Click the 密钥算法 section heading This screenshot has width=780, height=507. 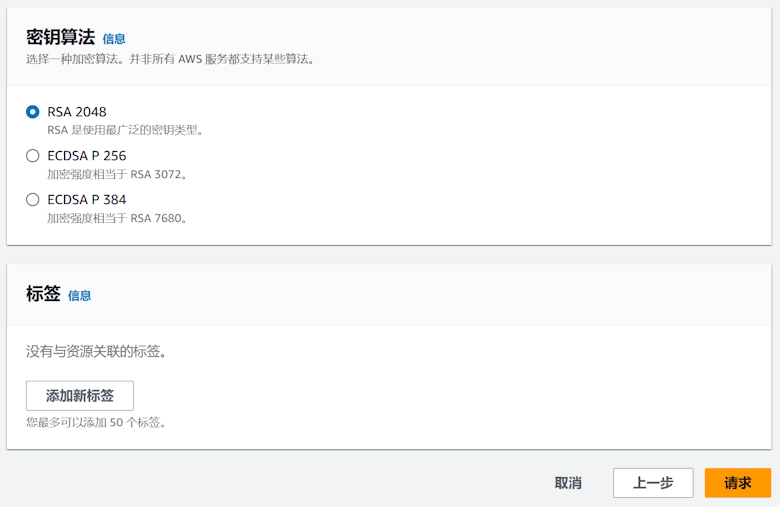[x=61, y=37]
